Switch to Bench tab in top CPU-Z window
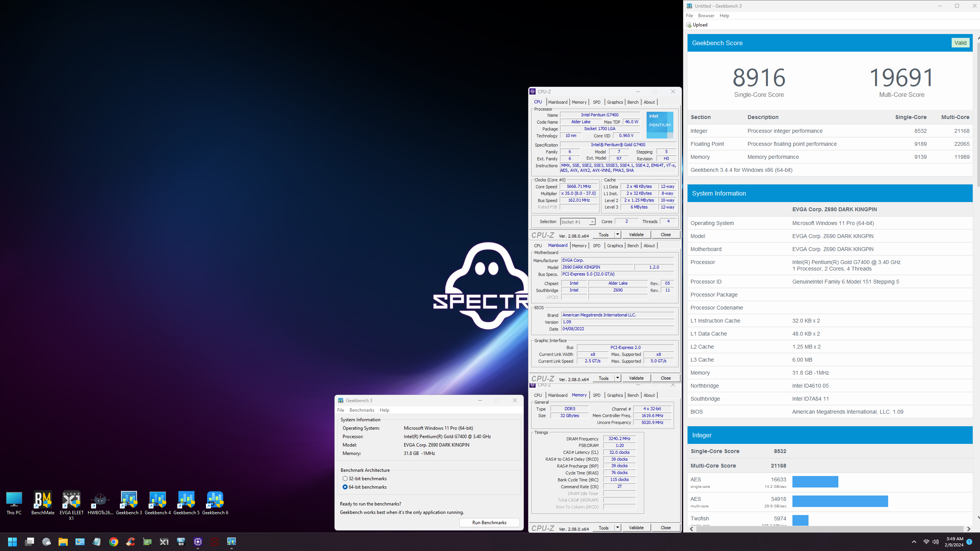 (633, 102)
